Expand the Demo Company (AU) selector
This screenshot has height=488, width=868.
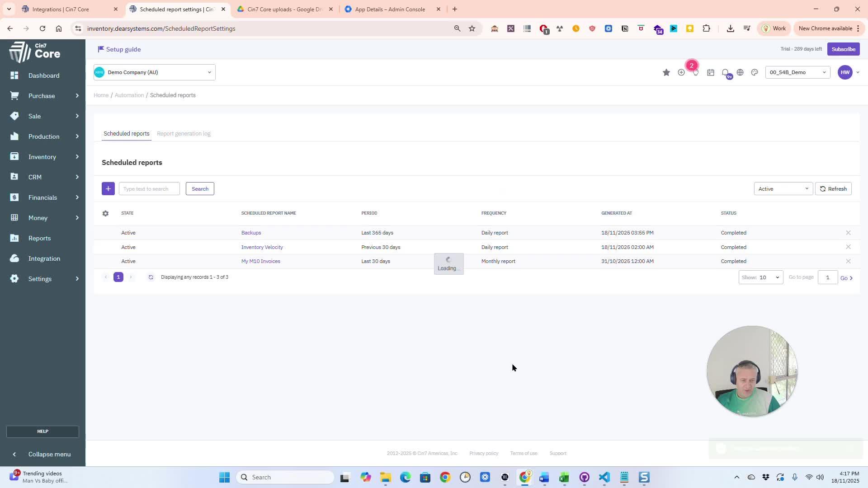point(154,72)
